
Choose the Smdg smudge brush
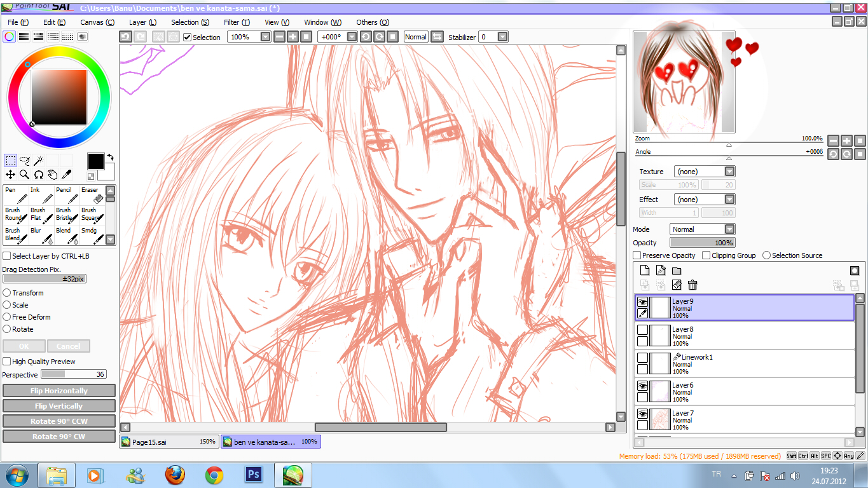click(x=92, y=236)
